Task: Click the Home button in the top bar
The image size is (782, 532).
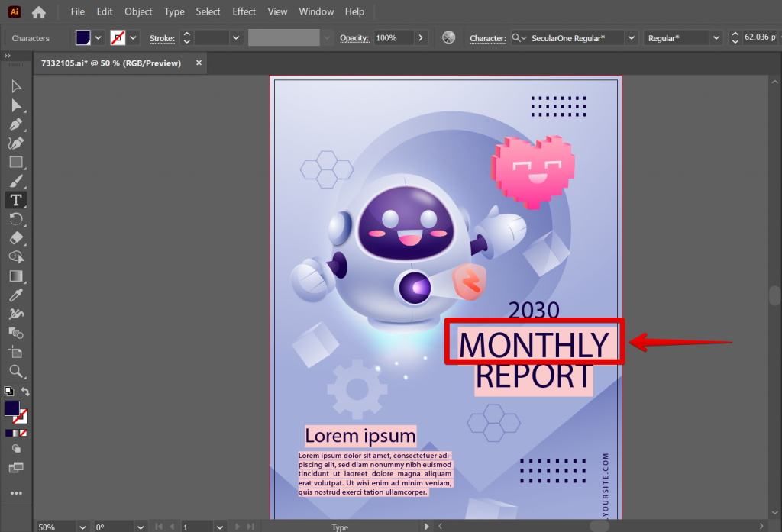Action: 37,11
